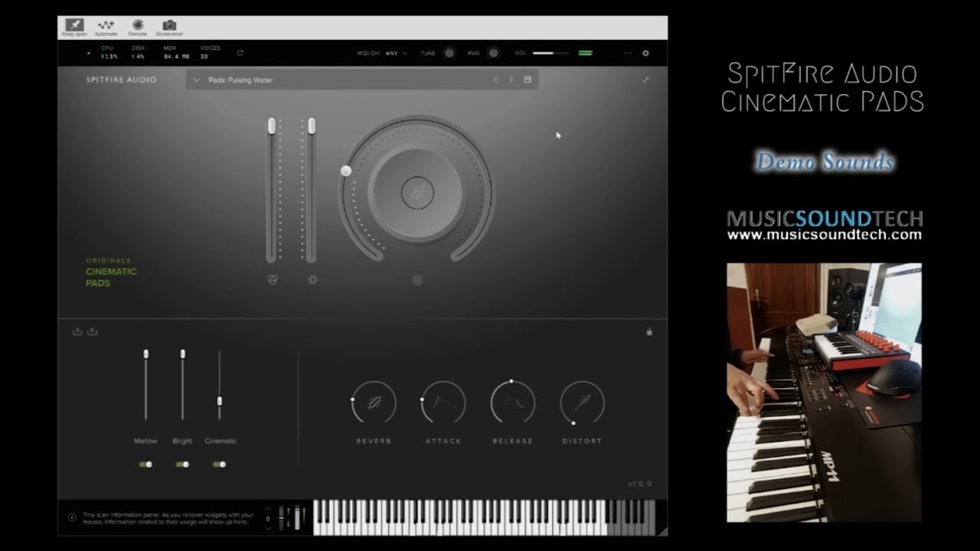Go to next preset with right arrow
The image size is (980, 551).
pyautogui.click(x=511, y=80)
